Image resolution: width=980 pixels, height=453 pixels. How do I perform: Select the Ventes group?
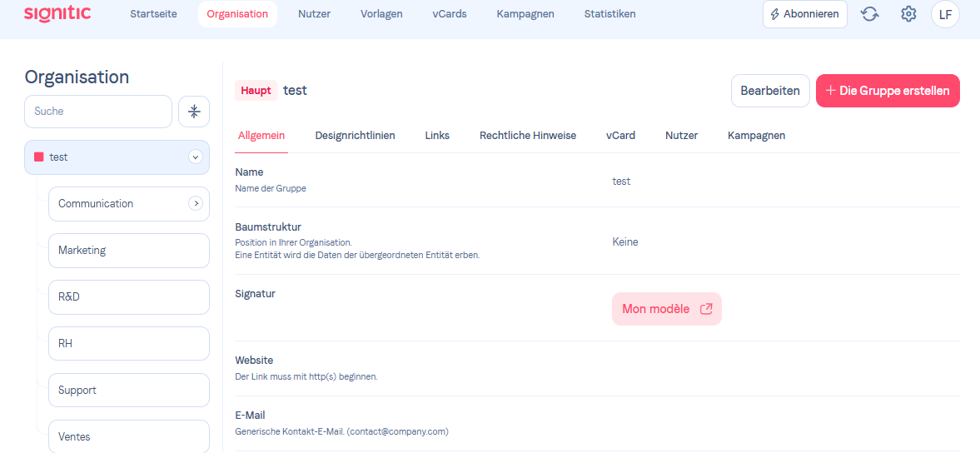pyautogui.click(x=129, y=436)
